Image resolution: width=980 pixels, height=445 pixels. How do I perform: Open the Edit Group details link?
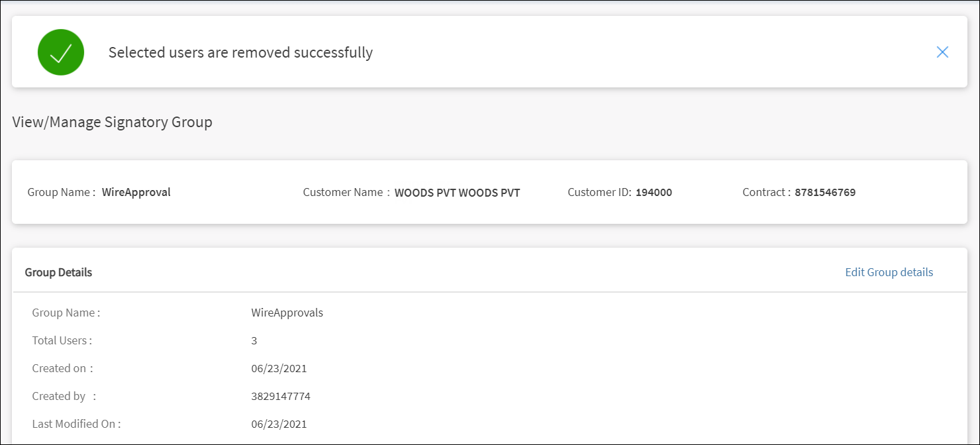point(889,272)
